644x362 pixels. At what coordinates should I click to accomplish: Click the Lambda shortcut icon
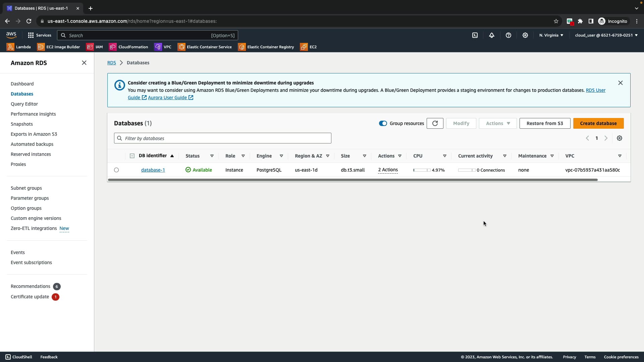pyautogui.click(x=10, y=47)
